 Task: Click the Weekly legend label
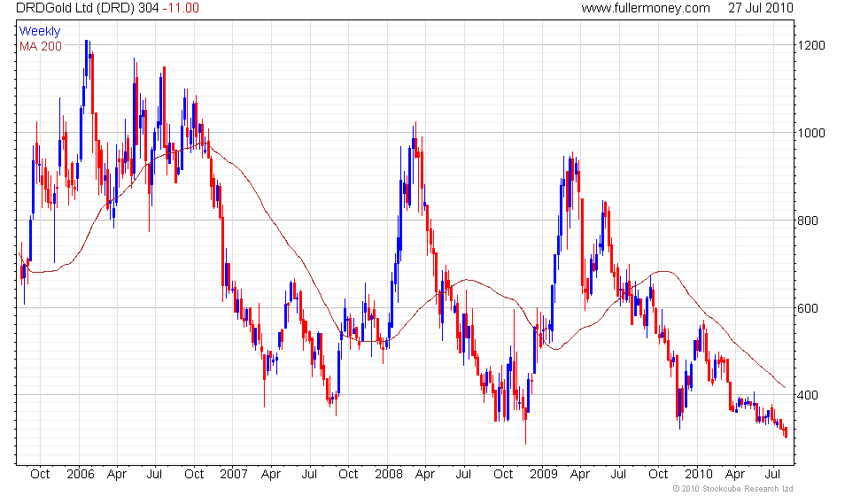(x=40, y=32)
